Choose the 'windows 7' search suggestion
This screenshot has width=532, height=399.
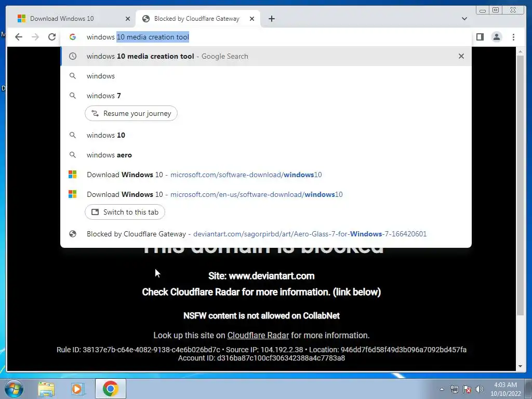tap(266, 96)
